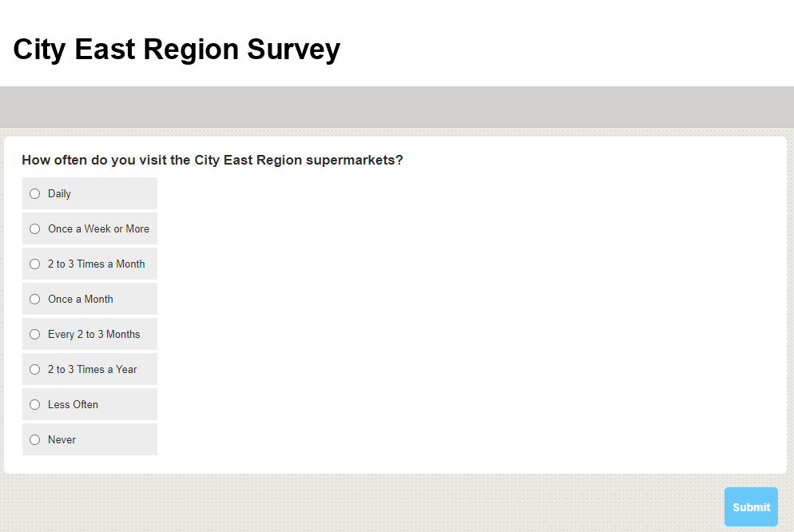Click the Never label text
Image resolution: width=794 pixels, height=532 pixels.
62,439
